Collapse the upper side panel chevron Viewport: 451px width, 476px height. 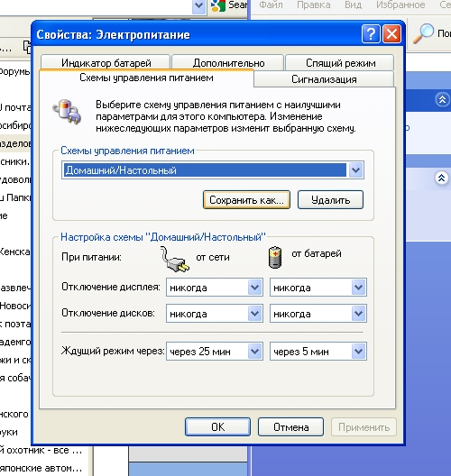442,99
